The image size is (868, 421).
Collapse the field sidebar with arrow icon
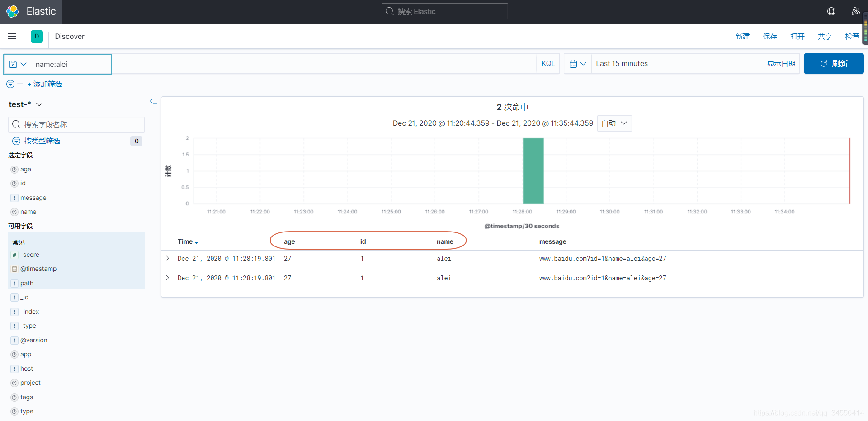tap(154, 101)
